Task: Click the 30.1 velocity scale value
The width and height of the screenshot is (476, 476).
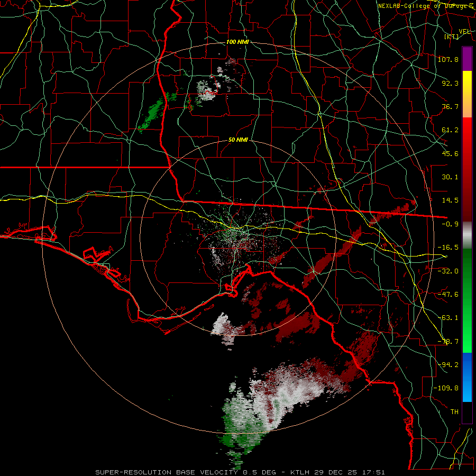Action: click(x=450, y=177)
